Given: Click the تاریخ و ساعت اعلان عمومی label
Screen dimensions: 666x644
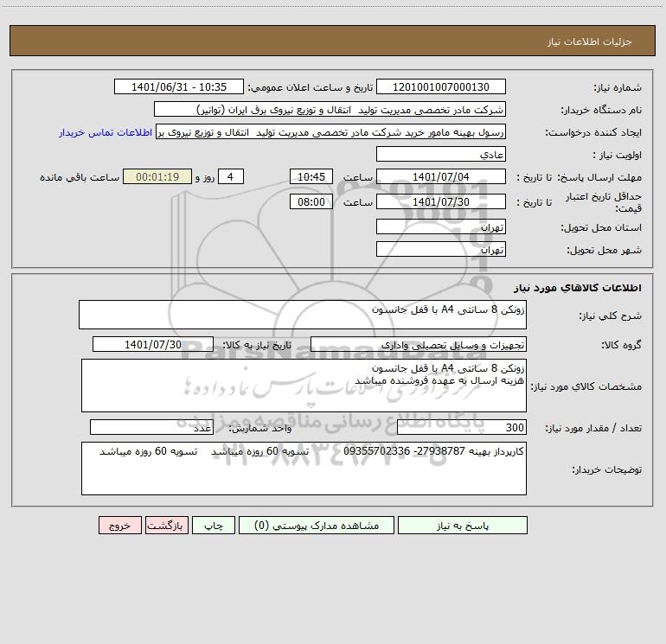Looking at the screenshot, I should point(311,87).
